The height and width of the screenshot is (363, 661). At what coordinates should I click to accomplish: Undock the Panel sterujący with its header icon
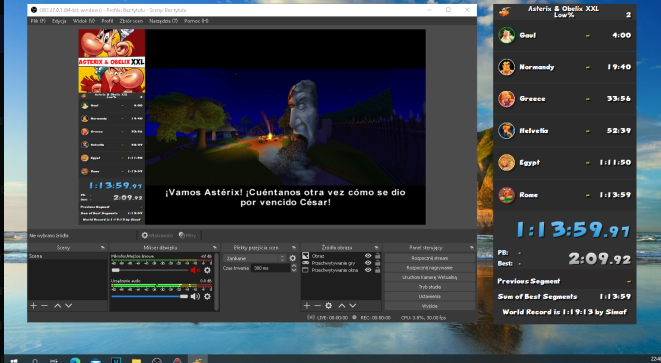pos(472,247)
